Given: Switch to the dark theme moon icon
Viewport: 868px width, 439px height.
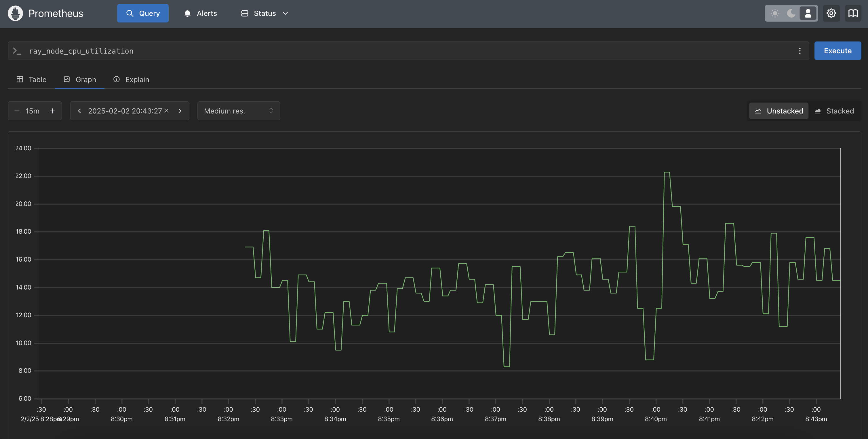Looking at the screenshot, I should point(791,14).
